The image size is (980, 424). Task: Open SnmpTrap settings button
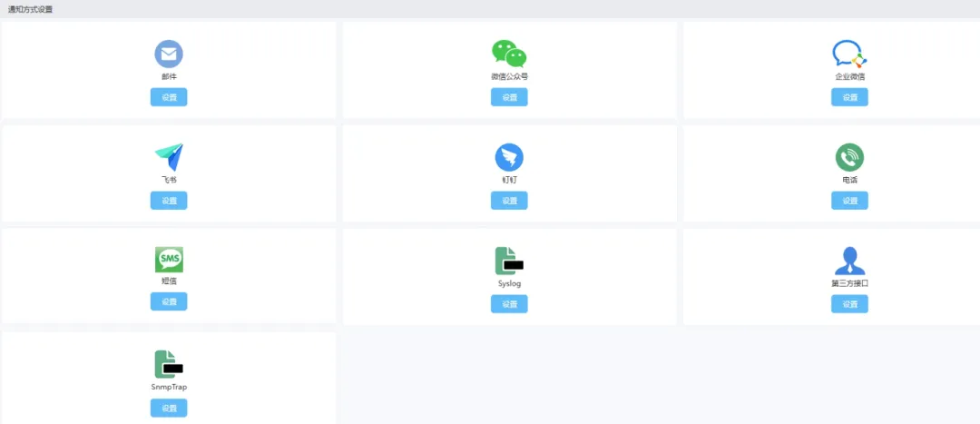(169, 408)
